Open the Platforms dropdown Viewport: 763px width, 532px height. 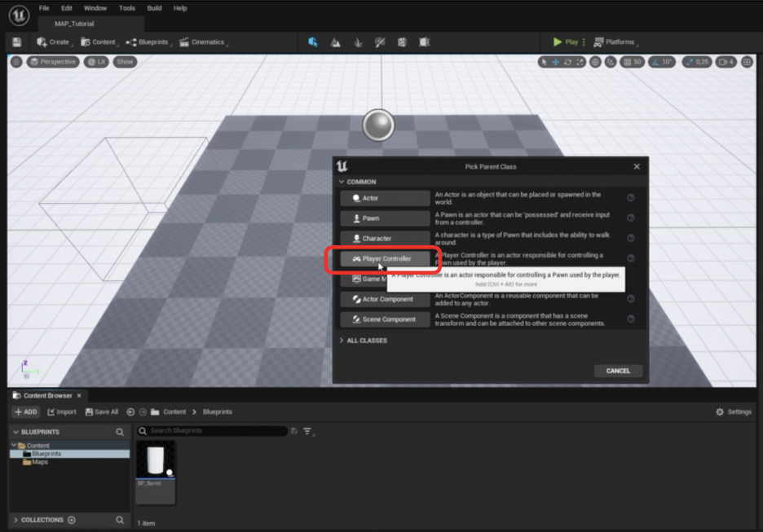(x=615, y=42)
